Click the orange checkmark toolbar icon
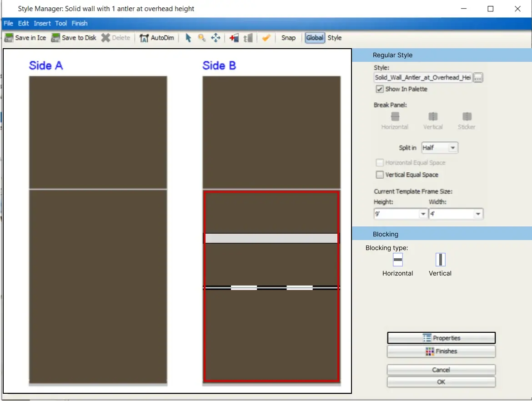Image resolution: width=532 pixels, height=401 pixels. [266, 38]
